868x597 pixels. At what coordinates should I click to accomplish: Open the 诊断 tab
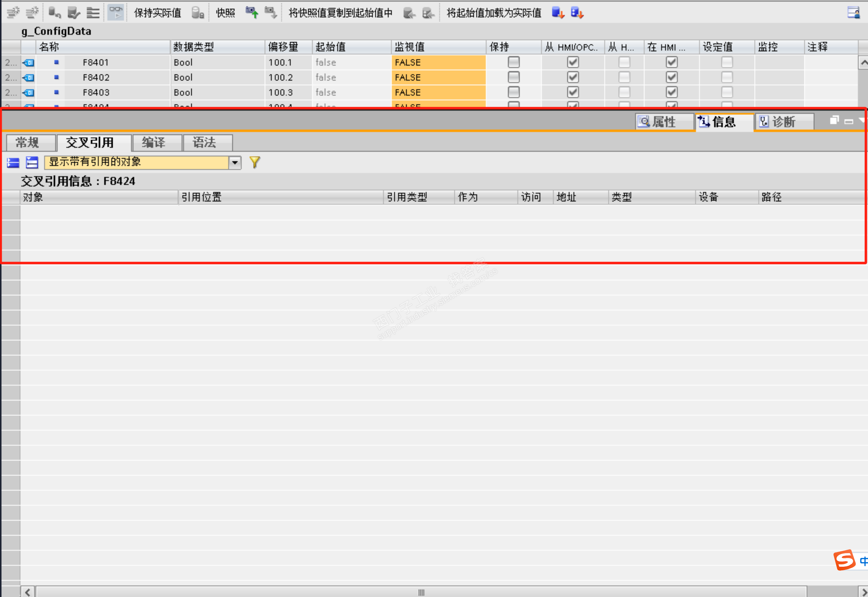(x=783, y=122)
